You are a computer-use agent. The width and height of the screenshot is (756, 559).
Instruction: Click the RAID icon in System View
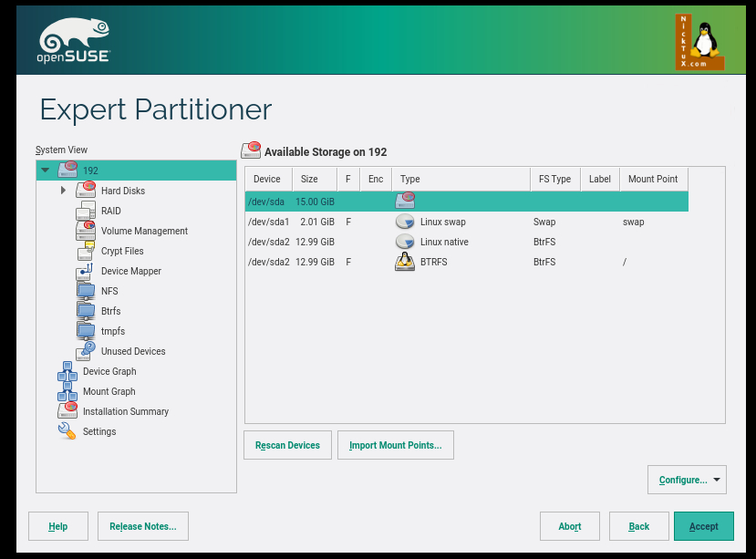click(86, 212)
